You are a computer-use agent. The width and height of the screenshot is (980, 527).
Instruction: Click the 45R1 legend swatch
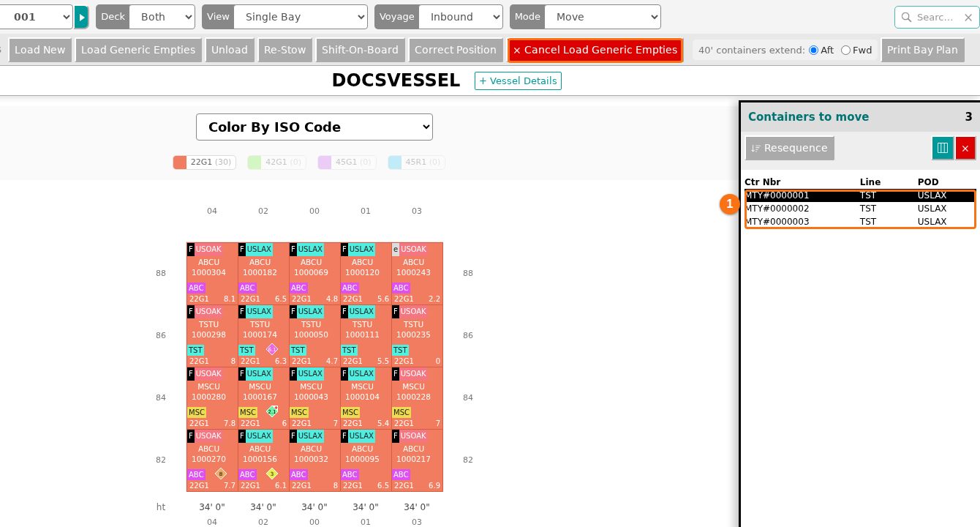(x=395, y=162)
